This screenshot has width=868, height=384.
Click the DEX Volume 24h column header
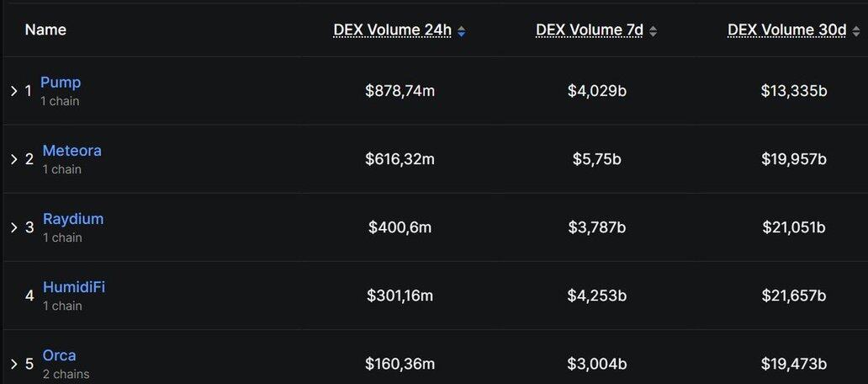tap(393, 30)
